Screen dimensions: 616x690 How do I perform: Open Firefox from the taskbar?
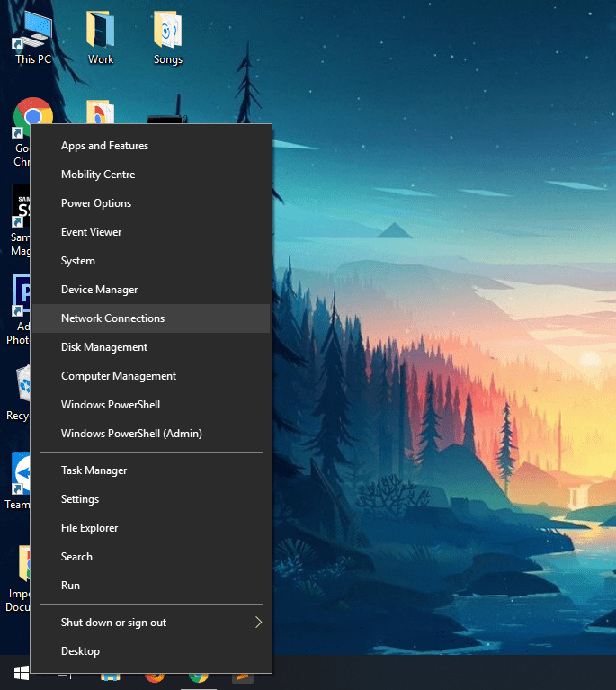(155, 677)
